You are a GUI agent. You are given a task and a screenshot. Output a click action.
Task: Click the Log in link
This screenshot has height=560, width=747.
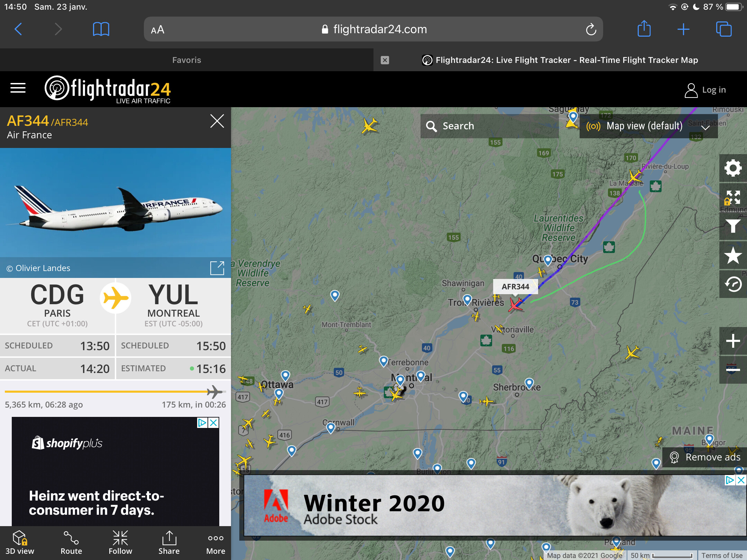[705, 90]
